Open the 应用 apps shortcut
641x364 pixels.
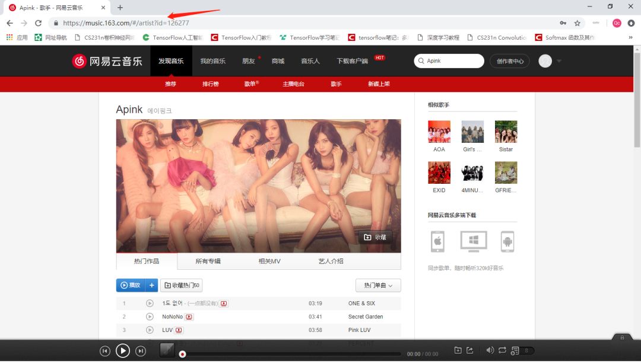pyautogui.click(x=17, y=37)
